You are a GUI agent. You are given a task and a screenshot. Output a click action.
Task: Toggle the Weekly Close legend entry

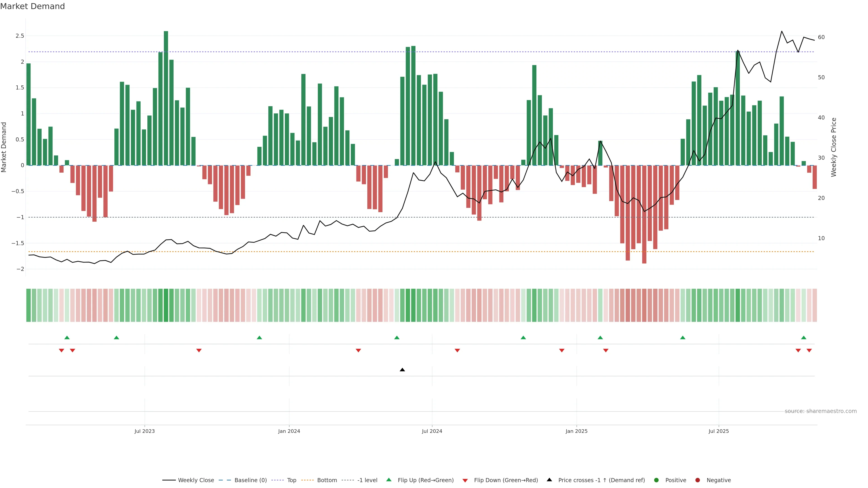[x=196, y=480]
